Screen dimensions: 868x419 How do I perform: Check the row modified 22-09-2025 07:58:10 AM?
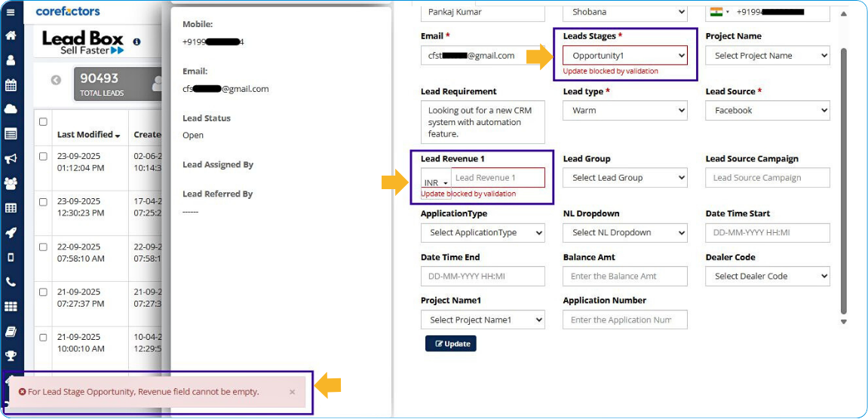click(x=43, y=247)
